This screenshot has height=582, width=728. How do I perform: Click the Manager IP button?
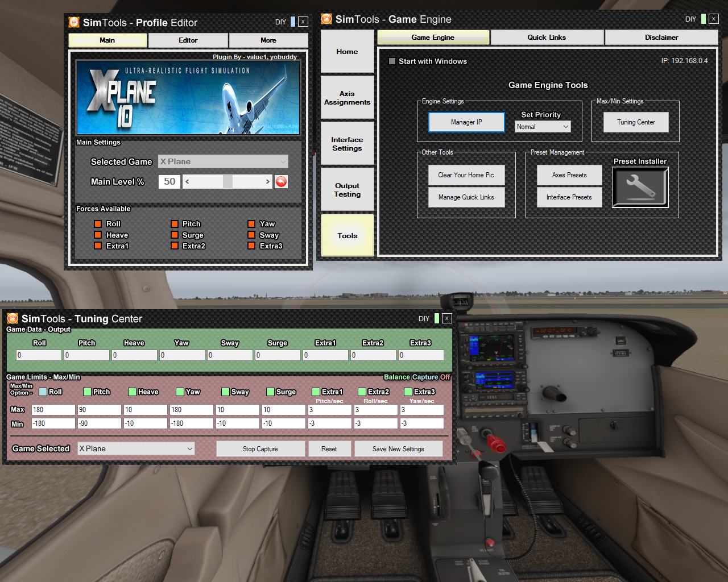tap(466, 122)
